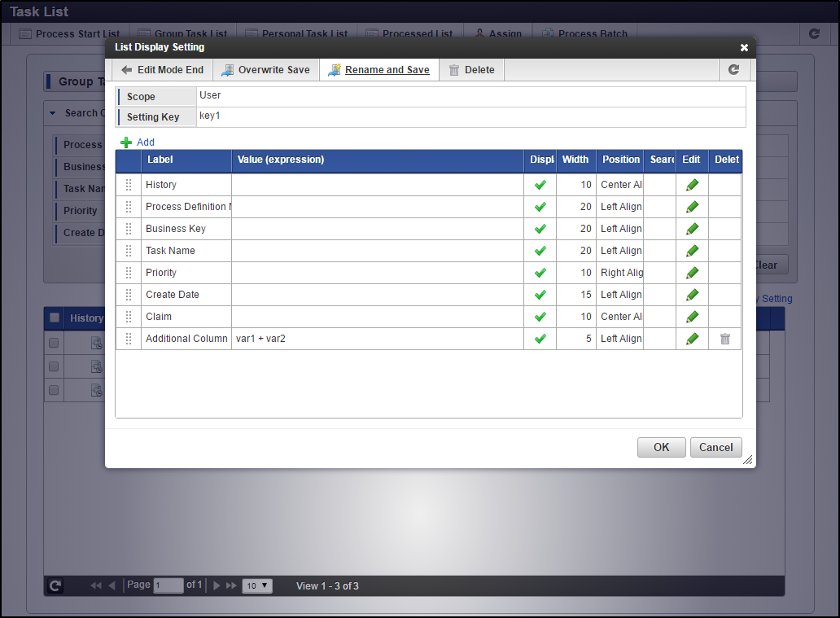Screen dimensions: 840x618
Task: Open edit for Task Name row
Action: (692, 251)
